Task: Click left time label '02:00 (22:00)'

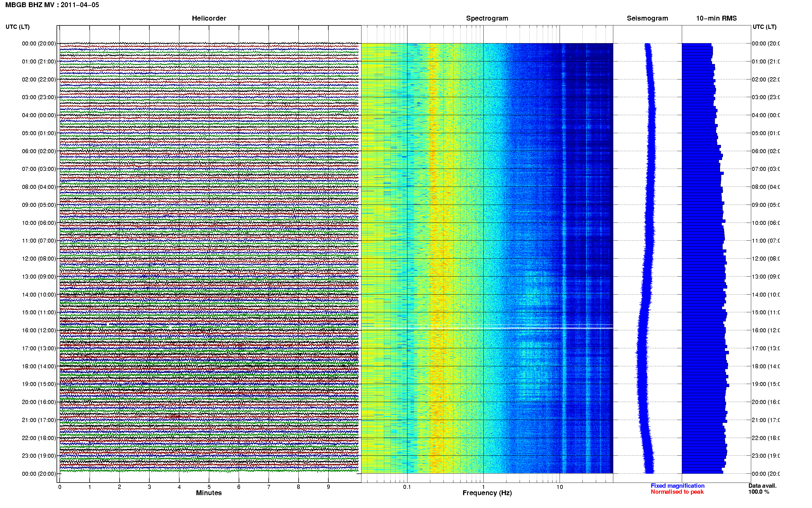Action: point(39,79)
